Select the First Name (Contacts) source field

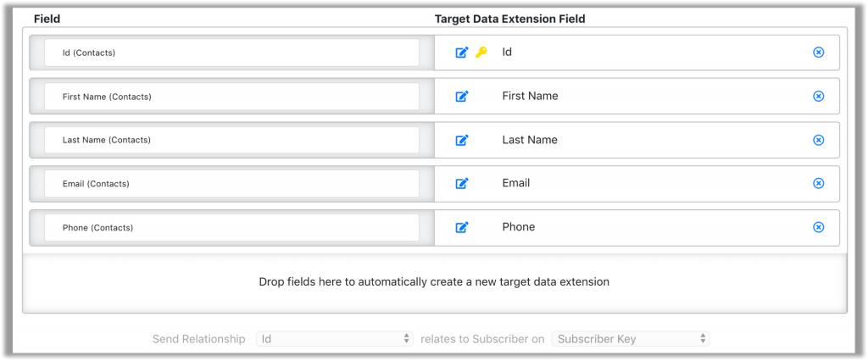pos(231,97)
